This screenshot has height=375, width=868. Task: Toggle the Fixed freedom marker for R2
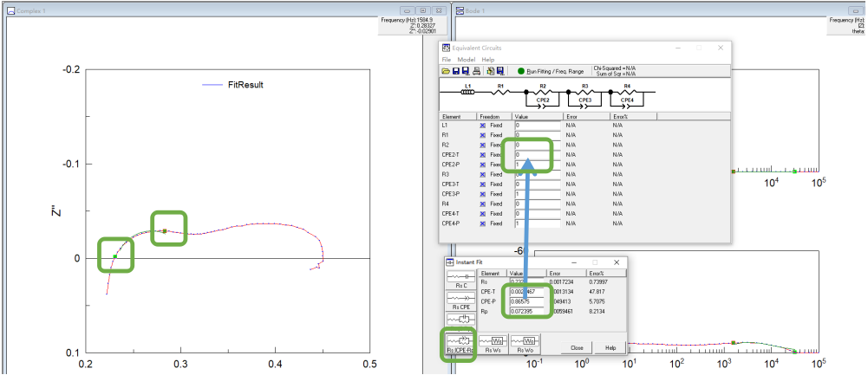[483, 145]
